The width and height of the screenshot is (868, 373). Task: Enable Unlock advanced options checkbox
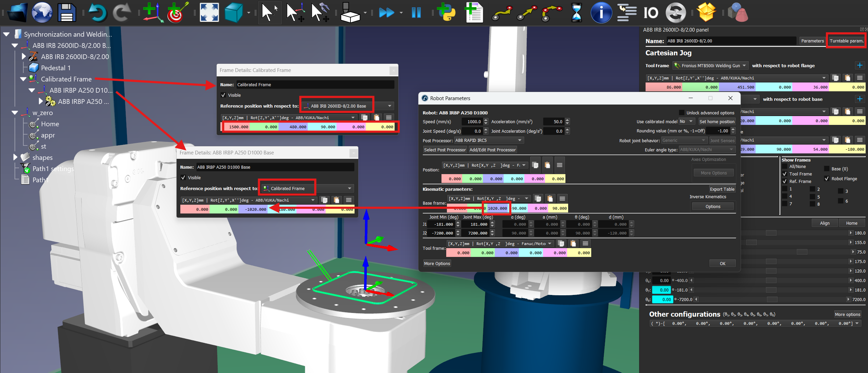[681, 113]
